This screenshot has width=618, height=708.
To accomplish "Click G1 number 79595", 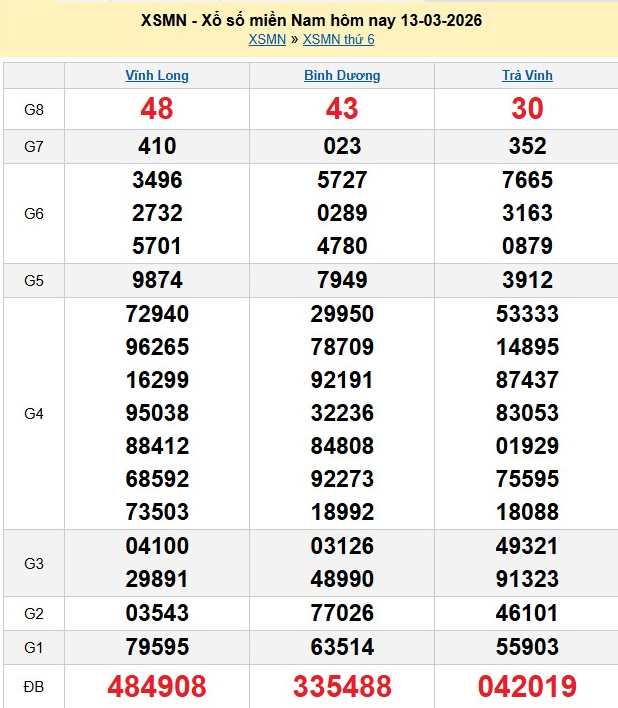I will pyautogui.click(x=157, y=647).
